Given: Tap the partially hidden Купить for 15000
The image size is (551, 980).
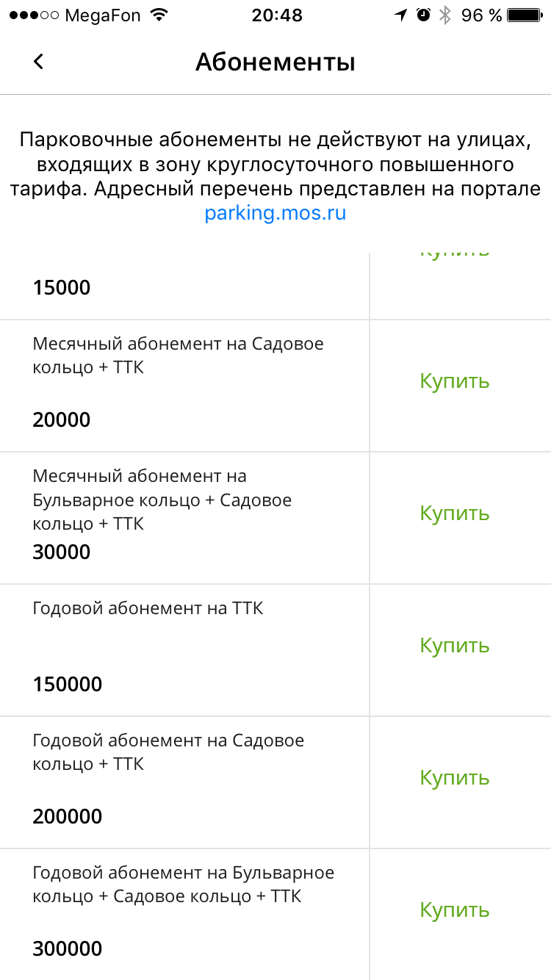Looking at the screenshot, I should tap(455, 255).
